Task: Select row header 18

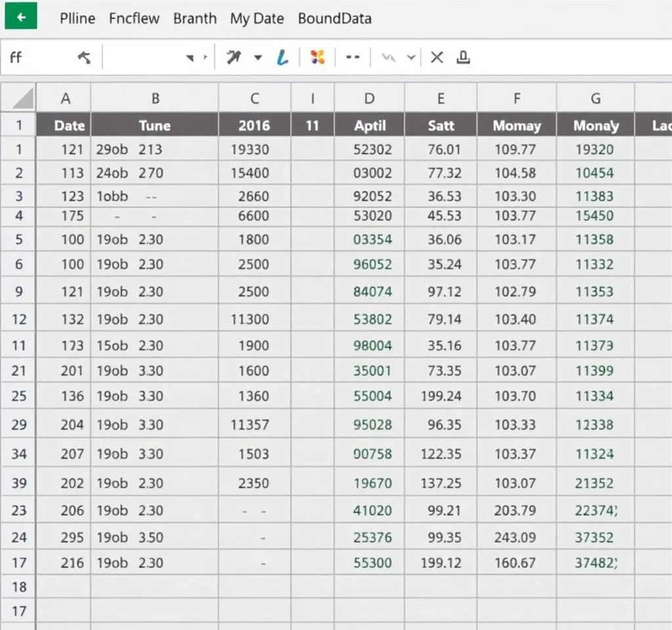Action: pos(18,587)
